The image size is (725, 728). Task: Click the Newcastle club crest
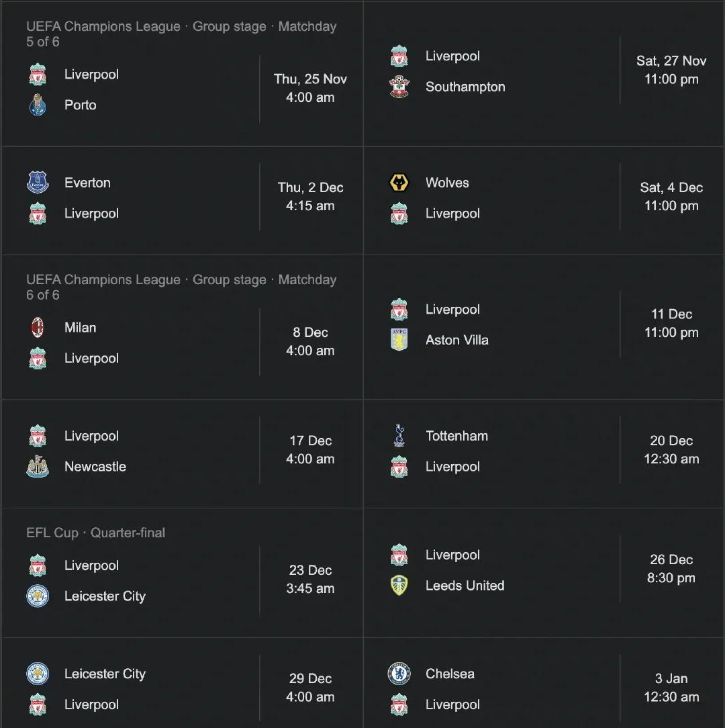[x=38, y=467]
